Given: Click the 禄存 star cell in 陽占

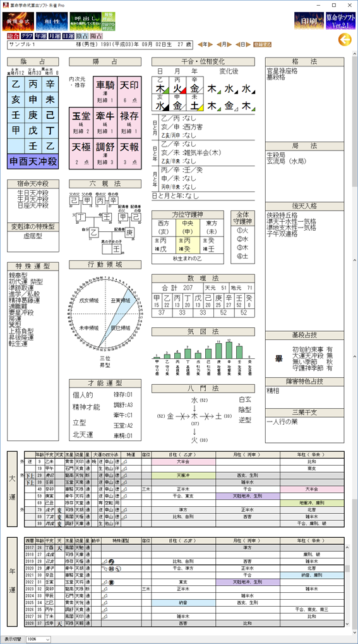Looking at the screenshot, I should [x=129, y=123].
